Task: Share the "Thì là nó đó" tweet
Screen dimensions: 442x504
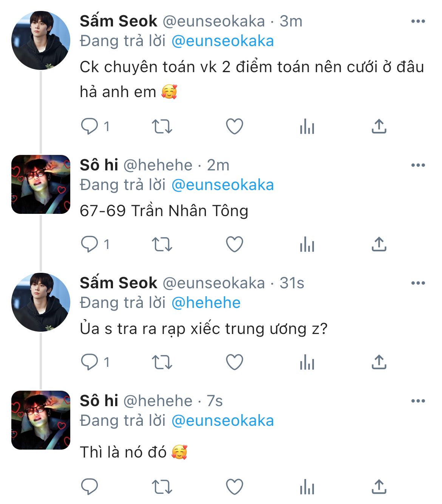Action: coord(379,487)
